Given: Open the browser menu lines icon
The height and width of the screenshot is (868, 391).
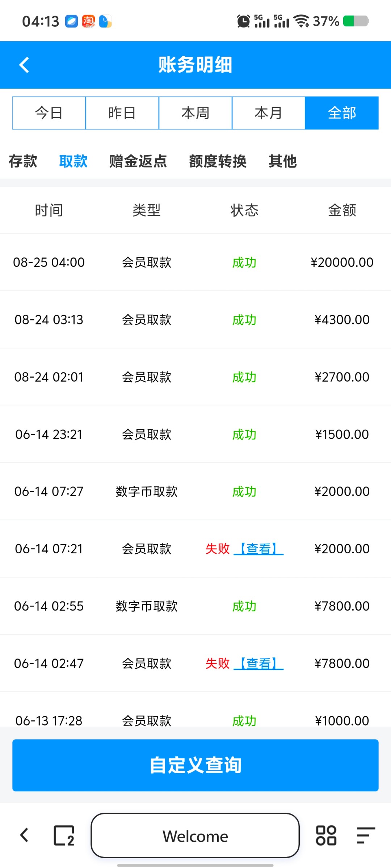Looking at the screenshot, I should [365, 835].
